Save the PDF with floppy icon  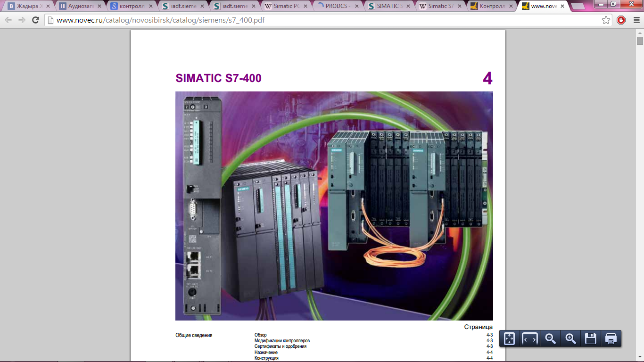point(591,338)
